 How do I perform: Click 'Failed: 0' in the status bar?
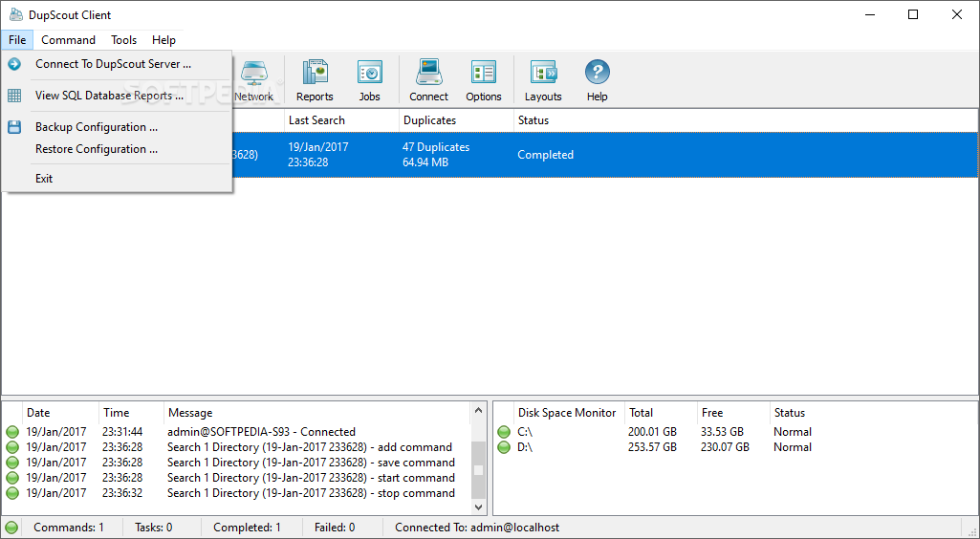(335, 528)
